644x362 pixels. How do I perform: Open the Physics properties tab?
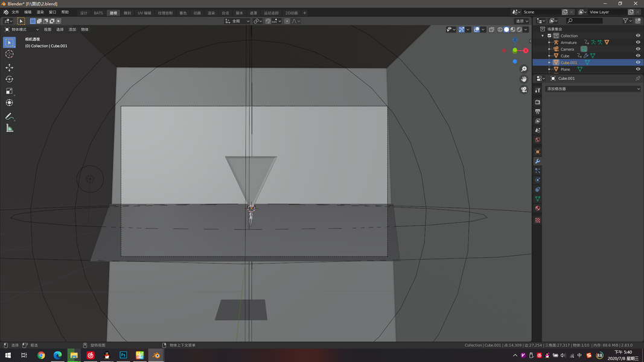538,180
